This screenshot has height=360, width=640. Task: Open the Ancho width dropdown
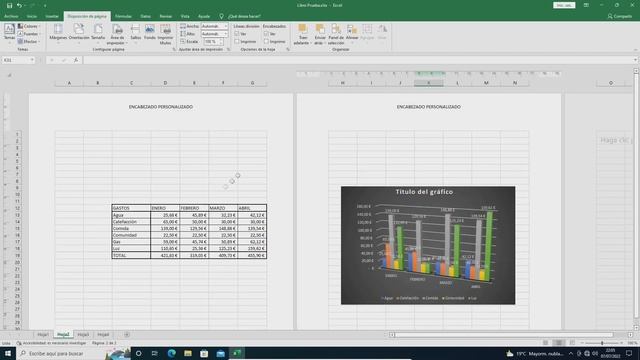(214, 26)
